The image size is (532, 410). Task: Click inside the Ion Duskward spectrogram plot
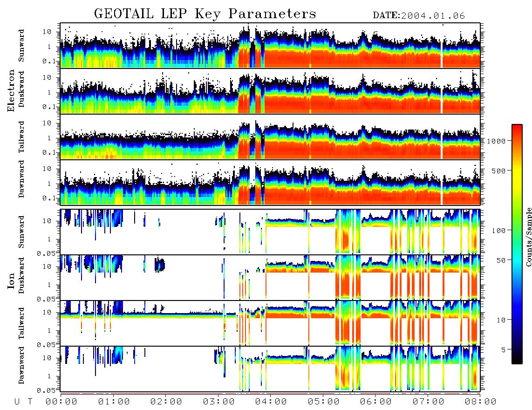click(270, 277)
